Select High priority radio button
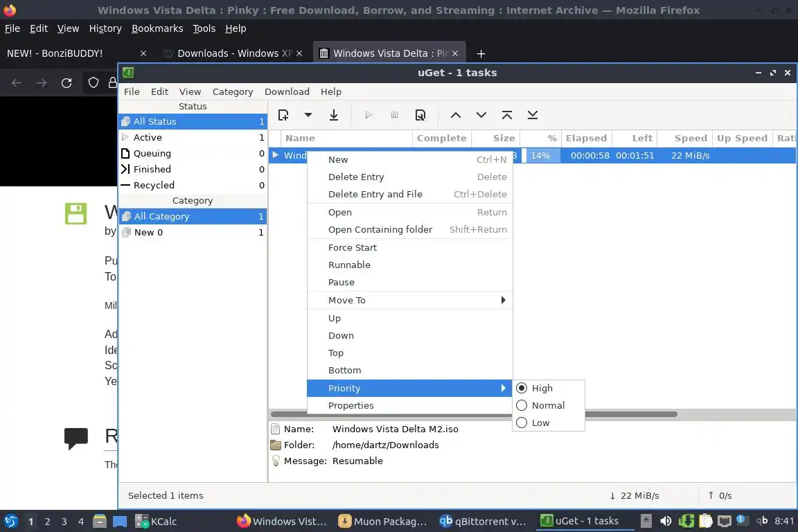This screenshot has height=532, width=798. tap(521, 388)
